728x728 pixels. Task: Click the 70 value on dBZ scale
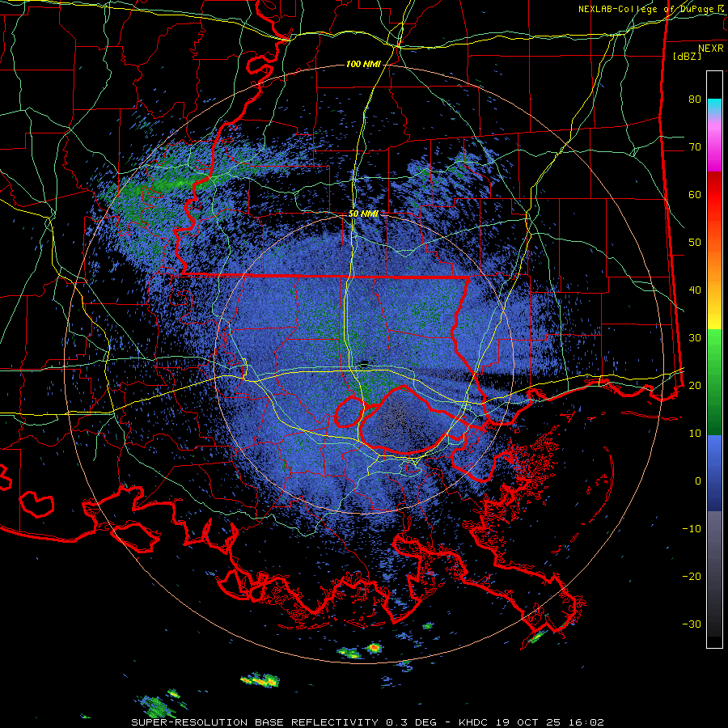point(695,147)
